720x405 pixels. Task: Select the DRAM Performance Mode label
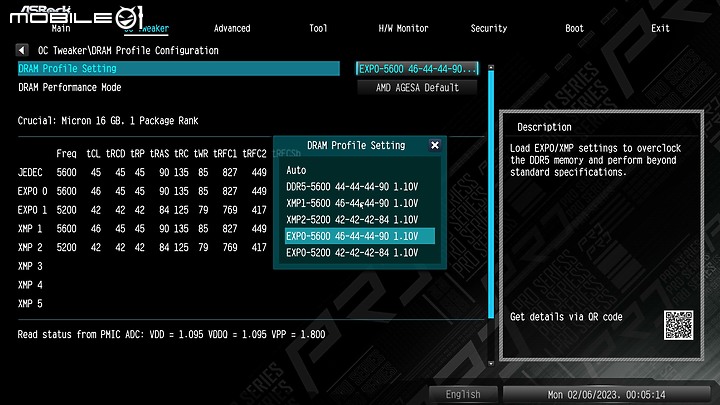point(70,87)
